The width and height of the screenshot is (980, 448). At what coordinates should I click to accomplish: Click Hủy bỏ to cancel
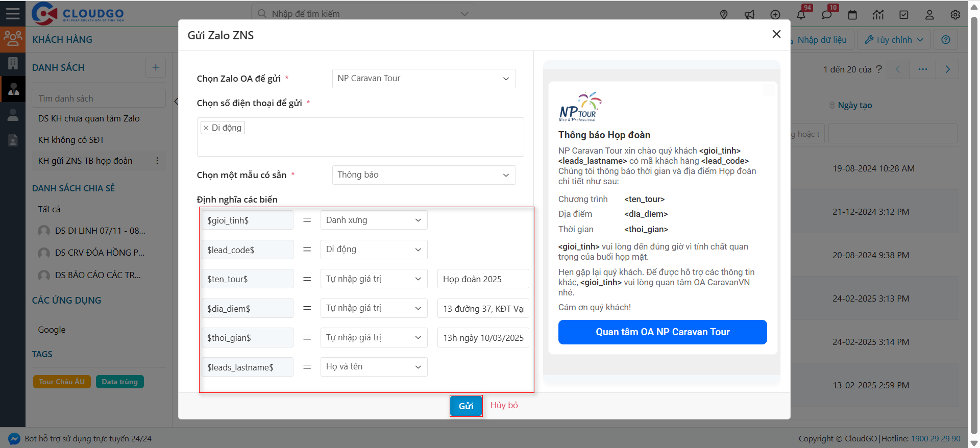point(504,405)
